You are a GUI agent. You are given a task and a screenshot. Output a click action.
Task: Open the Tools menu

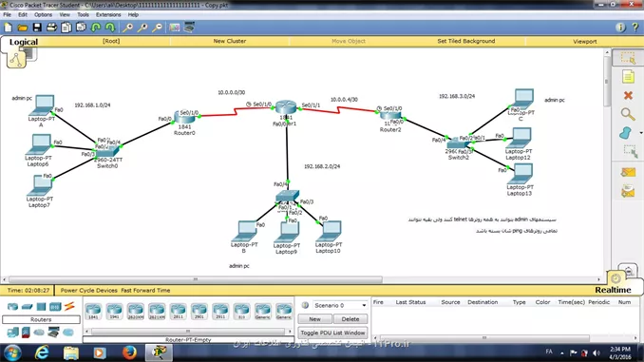[83, 14]
